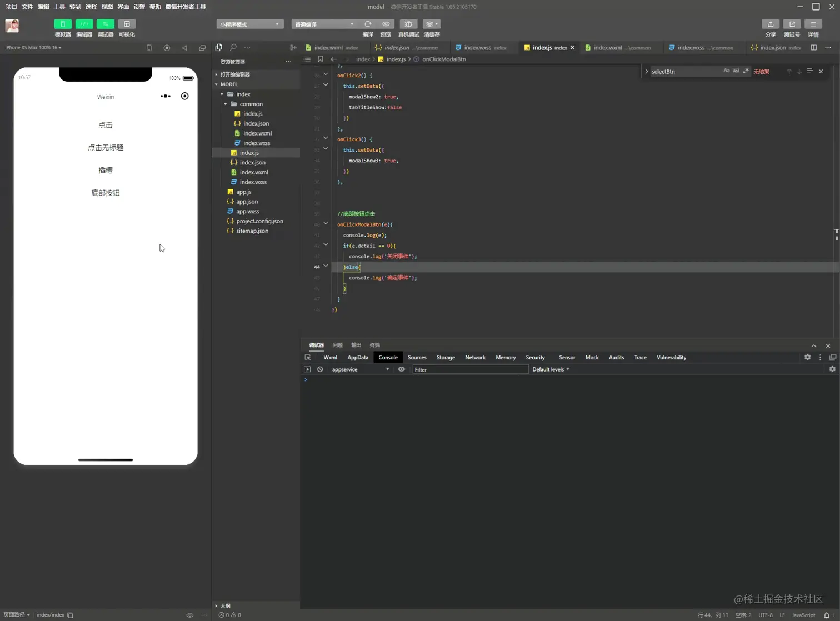Screen dimensions: 840x621
Task: Open the 工具 menu in menu bar
Action: [59, 7]
